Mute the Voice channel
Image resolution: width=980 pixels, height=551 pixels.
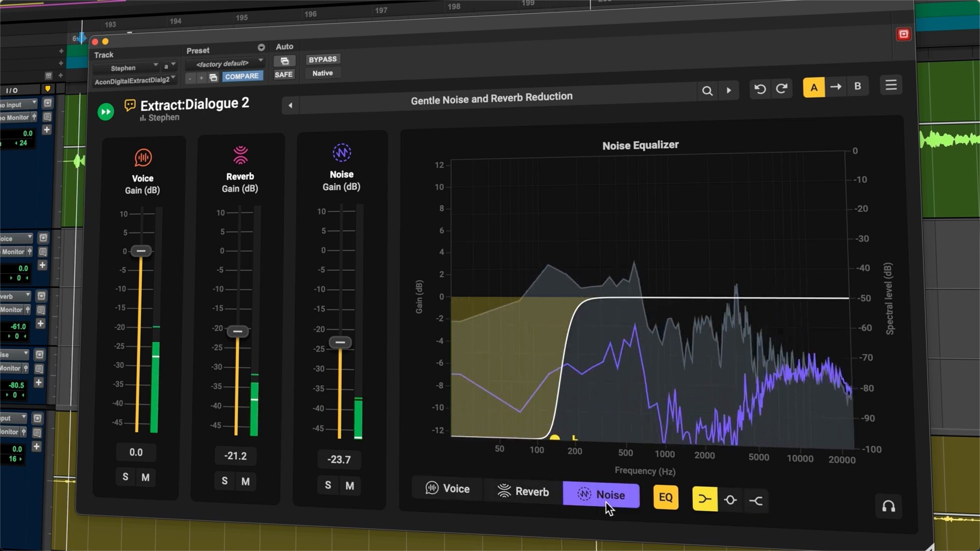click(145, 478)
